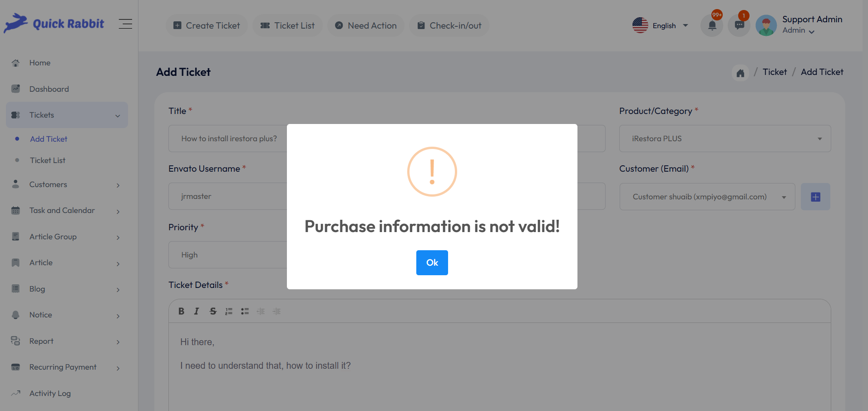Click the hamburger menu to collapse sidebar
This screenshot has height=411, width=868.
[125, 24]
